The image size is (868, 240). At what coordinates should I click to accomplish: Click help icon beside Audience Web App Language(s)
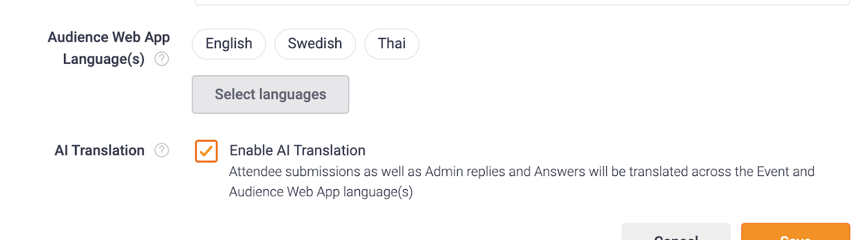pos(162,59)
